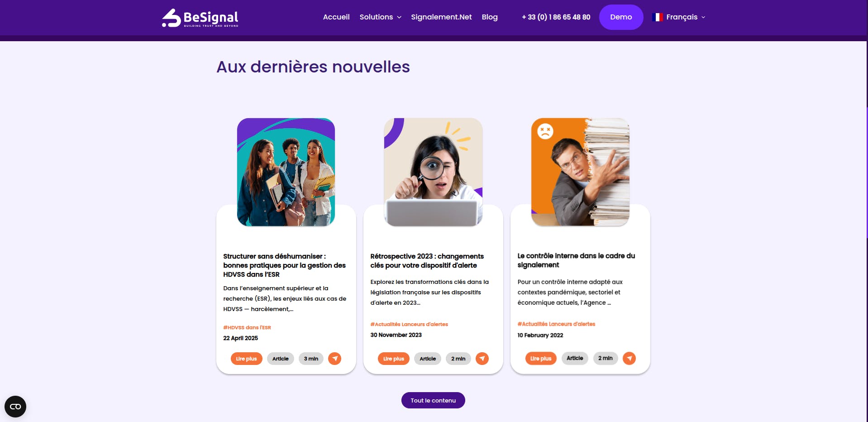Click the French flag icon
Viewport: 868px width, 422px height.
click(x=658, y=17)
